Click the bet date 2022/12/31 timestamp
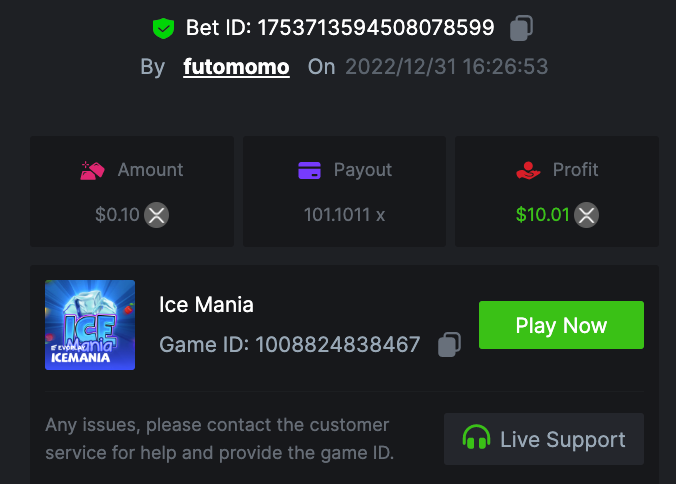 [446, 67]
